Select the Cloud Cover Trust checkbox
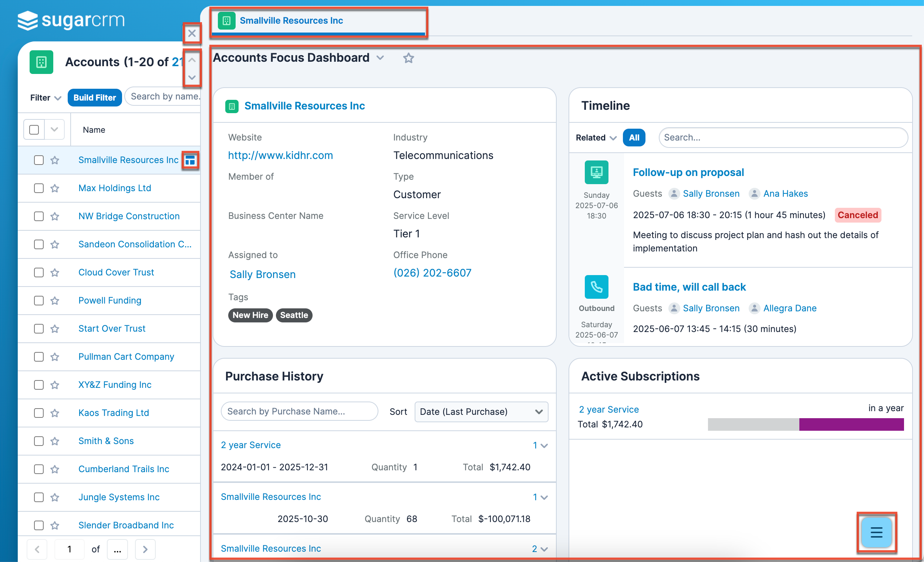The image size is (924, 562). 38,272
